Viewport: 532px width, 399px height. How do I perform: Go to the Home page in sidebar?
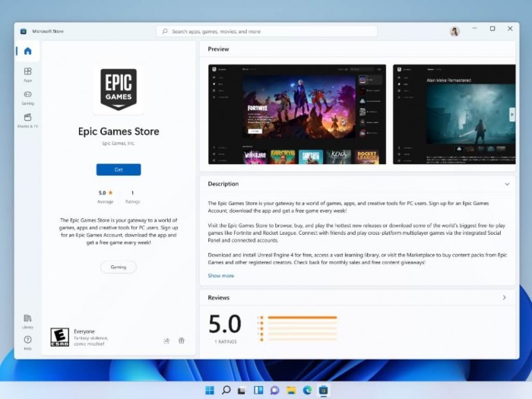tap(27, 52)
